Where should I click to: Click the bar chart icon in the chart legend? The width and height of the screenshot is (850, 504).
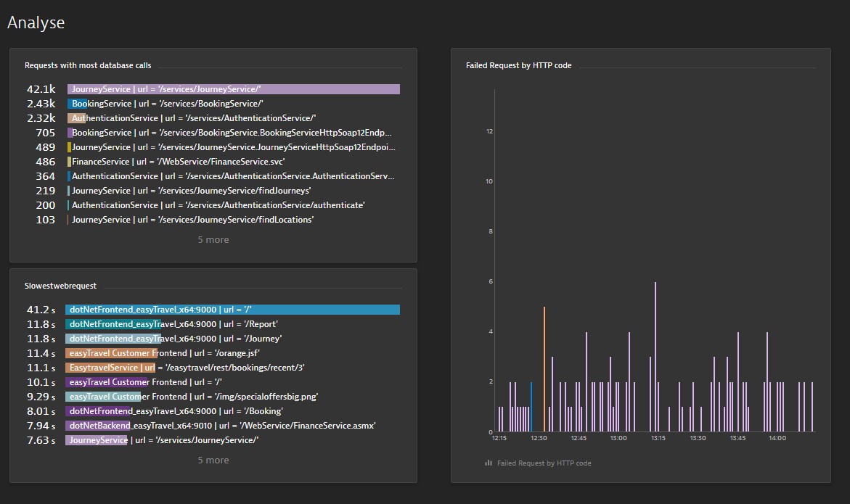(489, 463)
